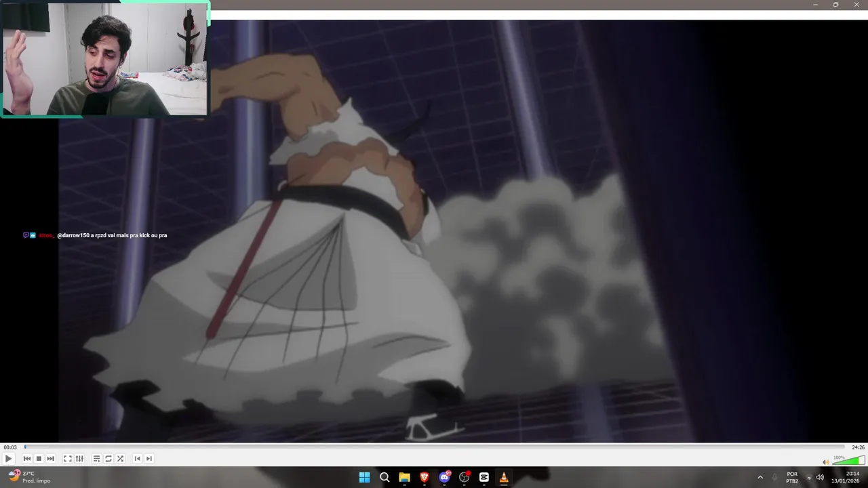Open taskbar Search
The image size is (868, 488).
pos(384,477)
